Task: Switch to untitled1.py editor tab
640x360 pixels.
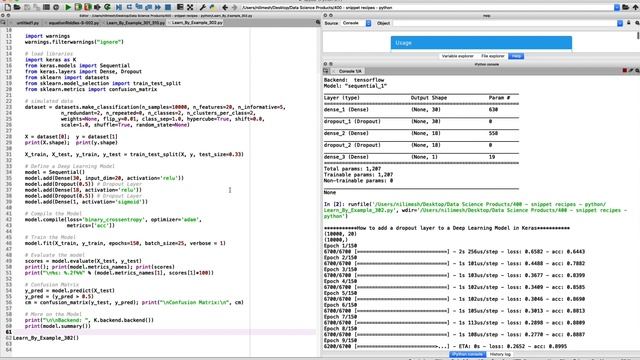Action: click(28, 23)
